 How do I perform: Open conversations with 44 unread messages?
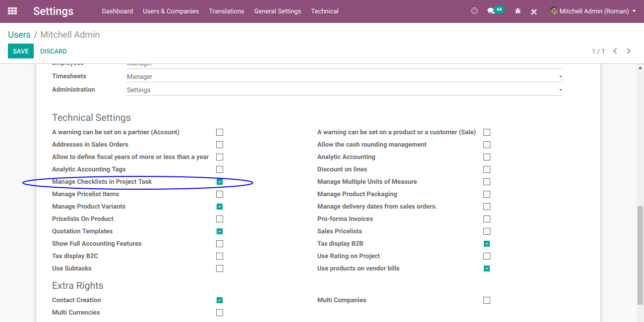(495, 10)
